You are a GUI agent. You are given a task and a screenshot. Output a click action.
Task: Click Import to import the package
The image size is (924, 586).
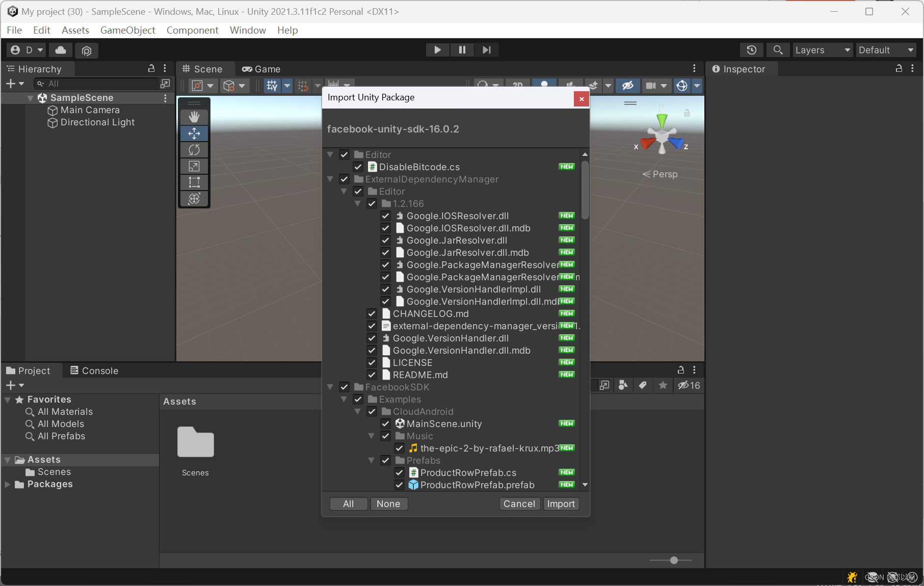point(561,504)
